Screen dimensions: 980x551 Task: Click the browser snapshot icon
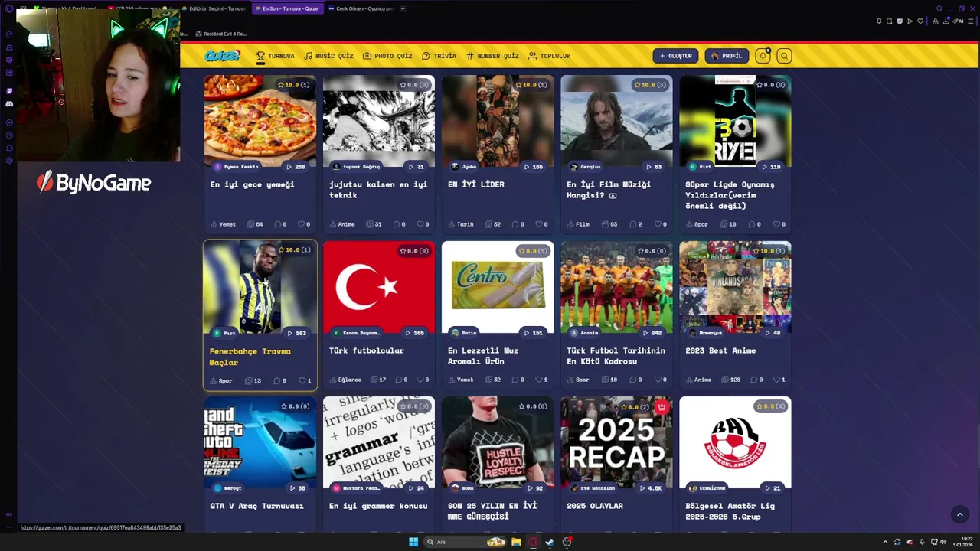pyautogui.click(x=890, y=21)
